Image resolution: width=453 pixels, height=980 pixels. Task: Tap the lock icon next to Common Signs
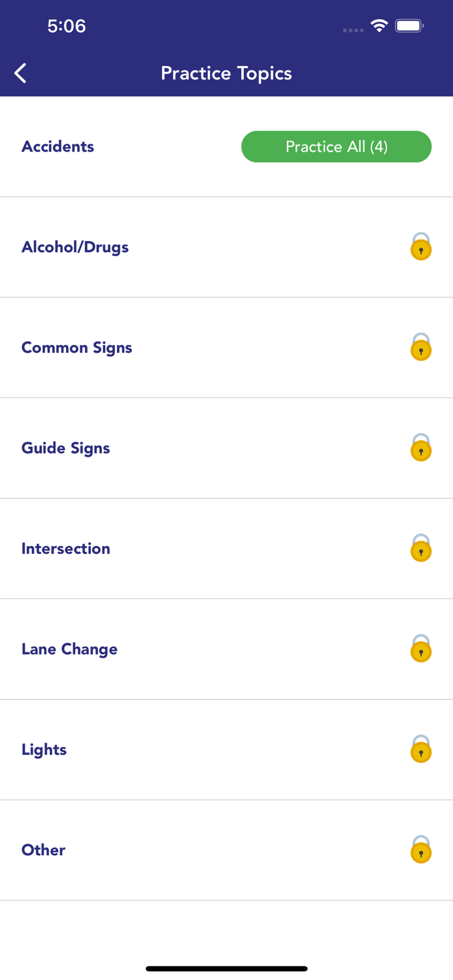[x=420, y=349]
